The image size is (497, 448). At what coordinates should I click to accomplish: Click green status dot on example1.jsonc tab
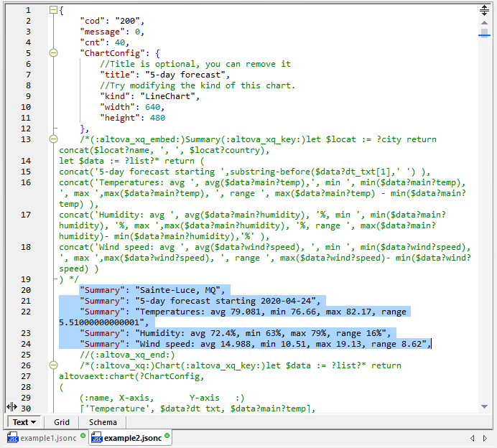point(83,436)
